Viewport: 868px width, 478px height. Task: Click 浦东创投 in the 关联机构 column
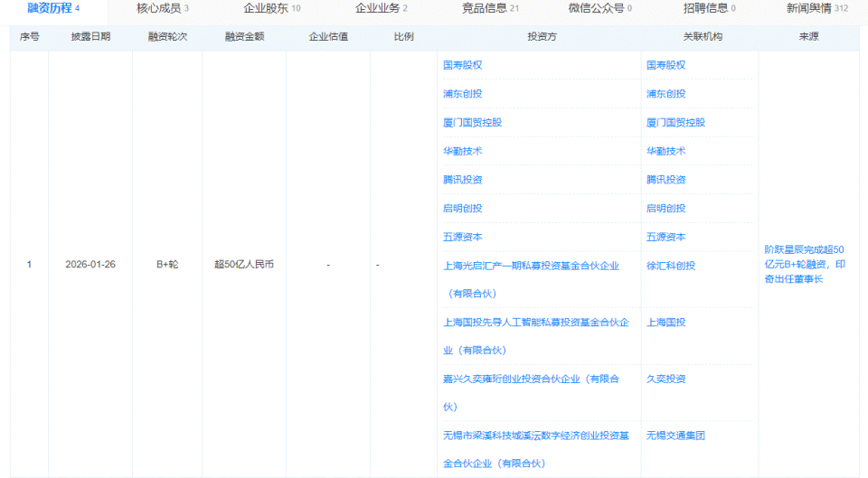pyautogui.click(x=665, y=94)
